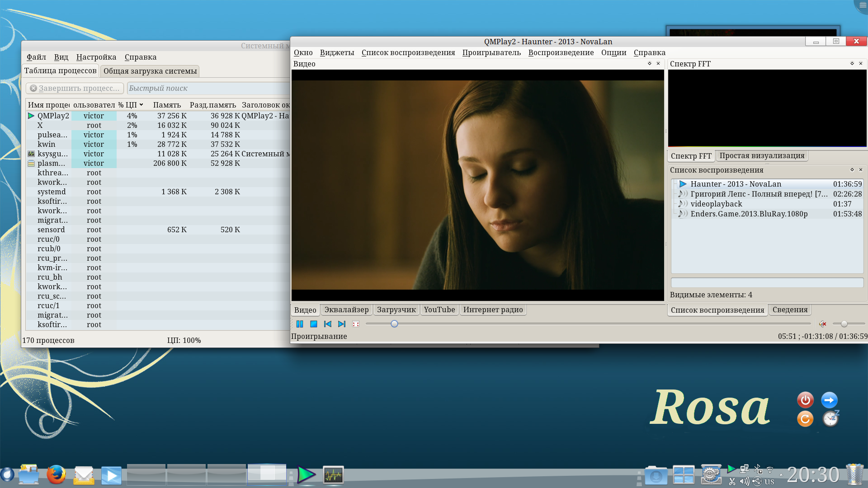Viewport: 868px width, 488px height.
Task: Float the Видео dock panel
Action: [x=650, y=64]
